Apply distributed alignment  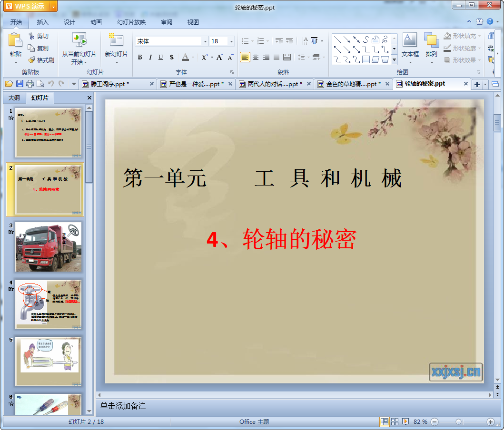(x=287, y=57)
